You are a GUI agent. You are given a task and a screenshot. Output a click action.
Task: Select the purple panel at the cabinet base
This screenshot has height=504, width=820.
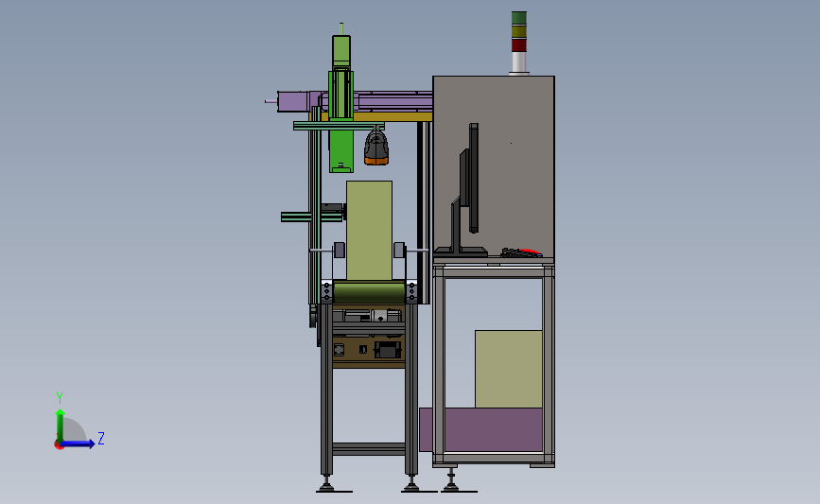tap(481, 429)
